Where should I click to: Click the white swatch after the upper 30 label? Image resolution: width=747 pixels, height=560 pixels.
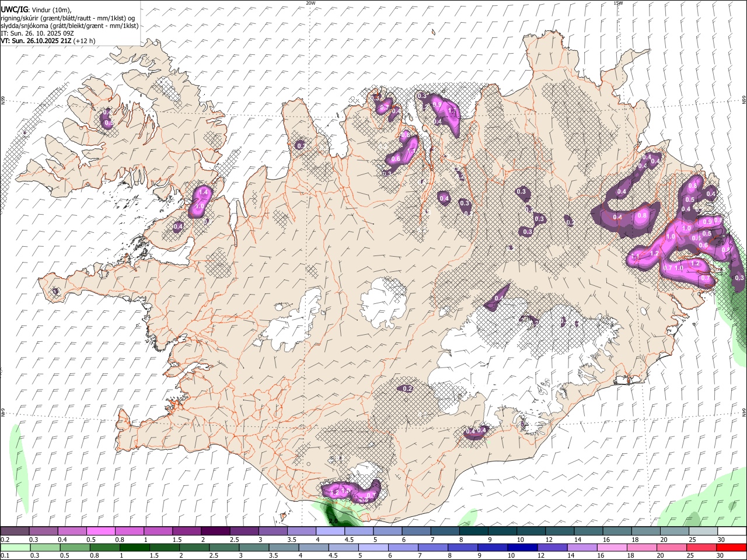[x=732, y=531]
